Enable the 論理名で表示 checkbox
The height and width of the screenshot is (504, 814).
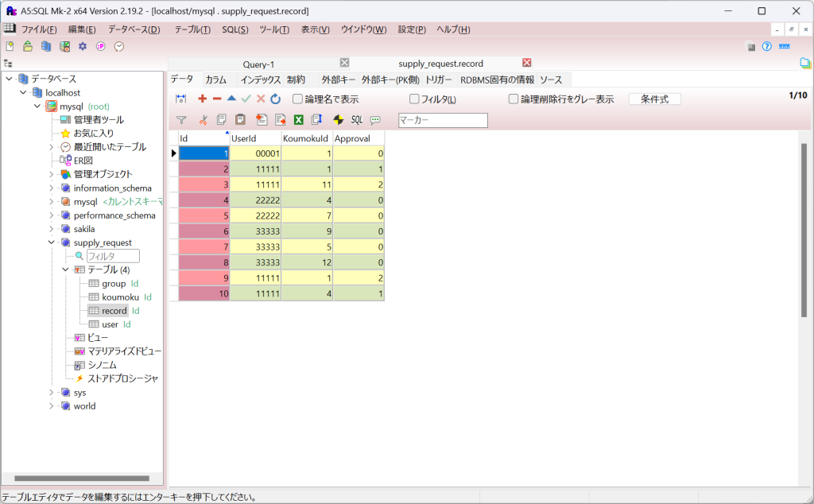(298, 99)
